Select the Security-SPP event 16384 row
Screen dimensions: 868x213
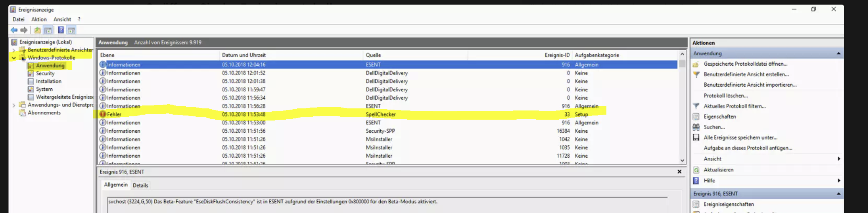(x=388, y=131)
